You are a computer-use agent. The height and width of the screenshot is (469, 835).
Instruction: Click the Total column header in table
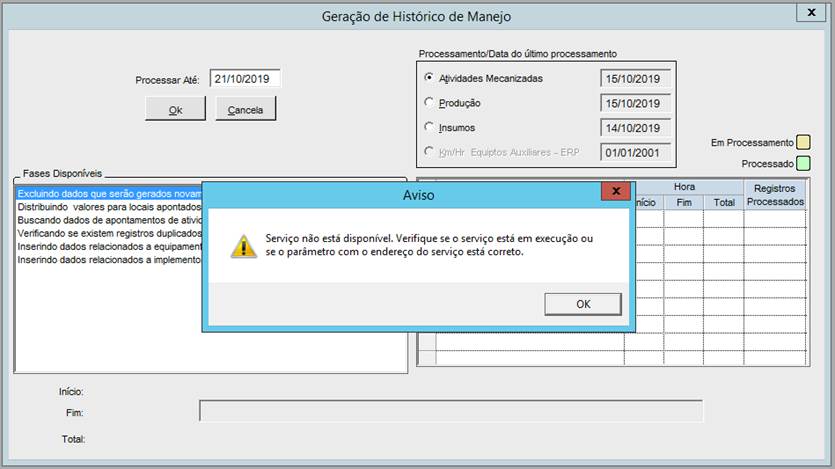(724, 203)
